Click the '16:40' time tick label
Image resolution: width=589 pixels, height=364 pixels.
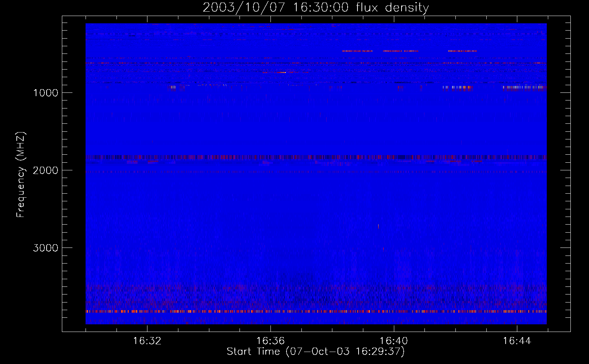point(394,341)
